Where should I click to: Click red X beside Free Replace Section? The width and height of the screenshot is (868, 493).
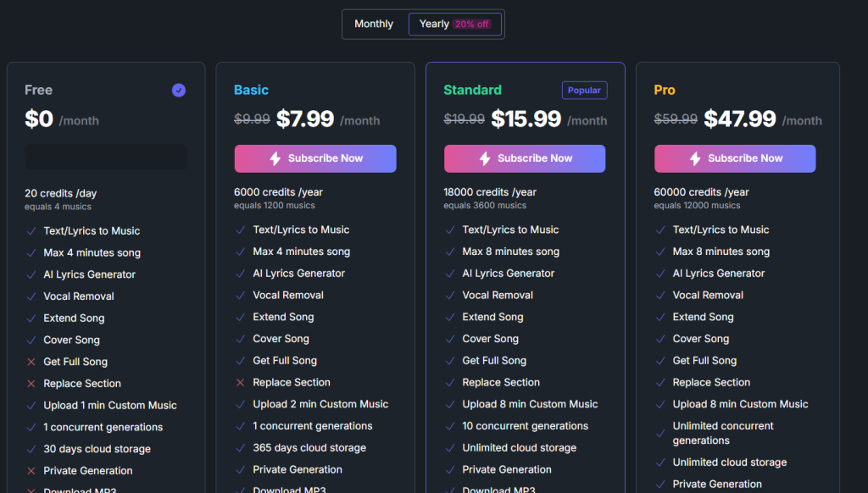[x=31, y=384]
